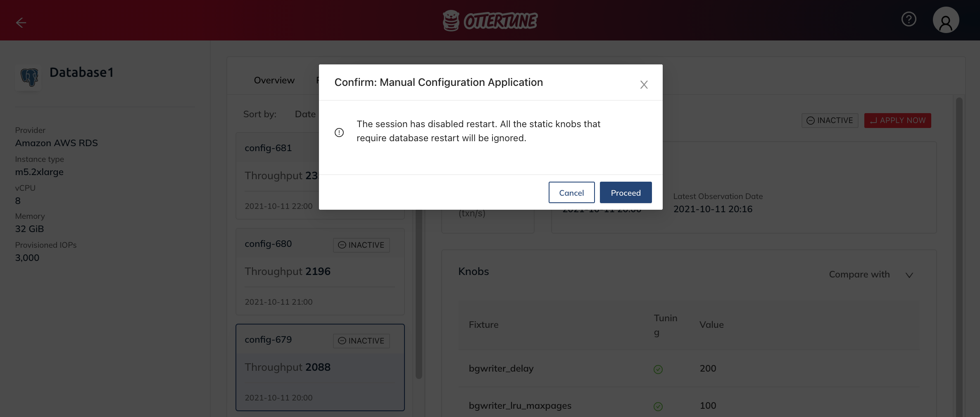Screen dimensions: 980x417
Task: Open the Sort by Date dropdown
Action: tap(305, 114)
